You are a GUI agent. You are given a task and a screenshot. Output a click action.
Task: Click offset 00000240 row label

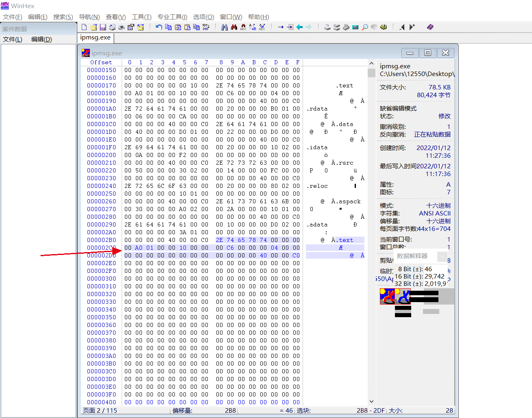coord(101,186)
